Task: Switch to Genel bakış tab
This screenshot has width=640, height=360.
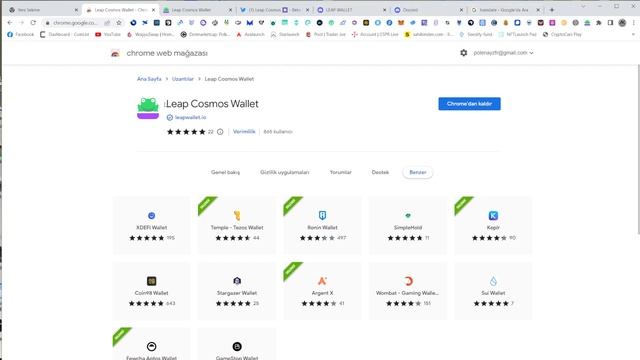Action: tap(225, 172)
